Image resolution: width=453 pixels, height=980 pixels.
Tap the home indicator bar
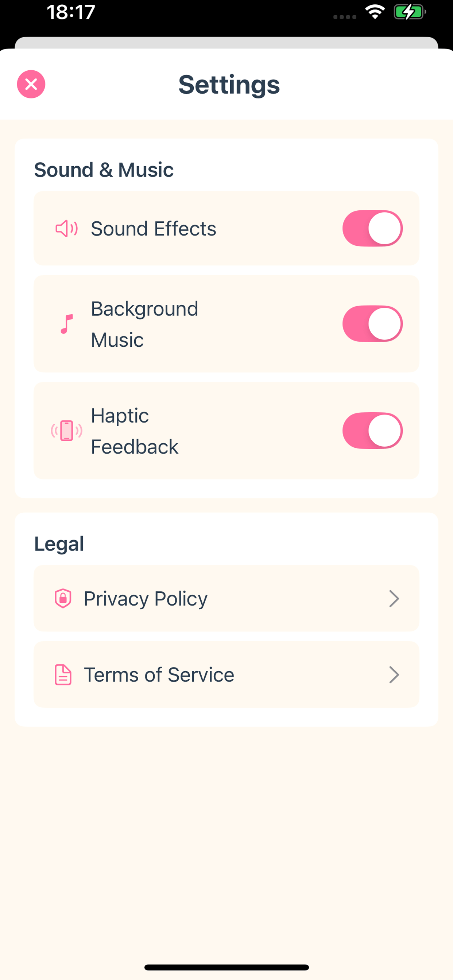226,967
